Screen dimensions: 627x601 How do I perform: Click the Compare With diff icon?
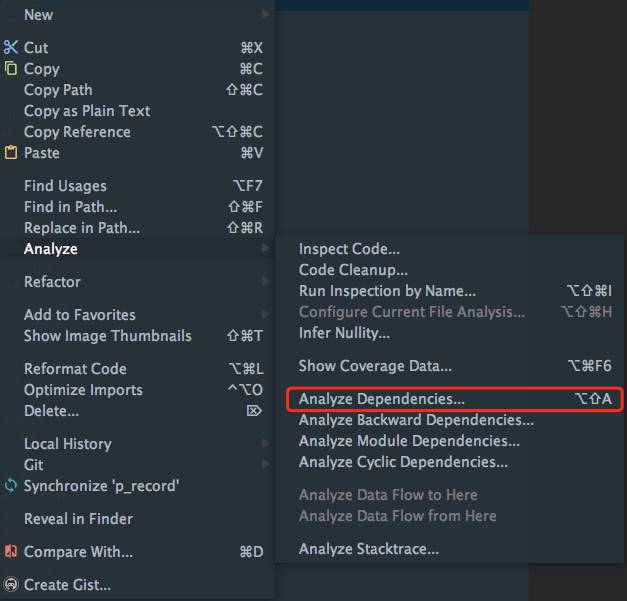point(11,552)
